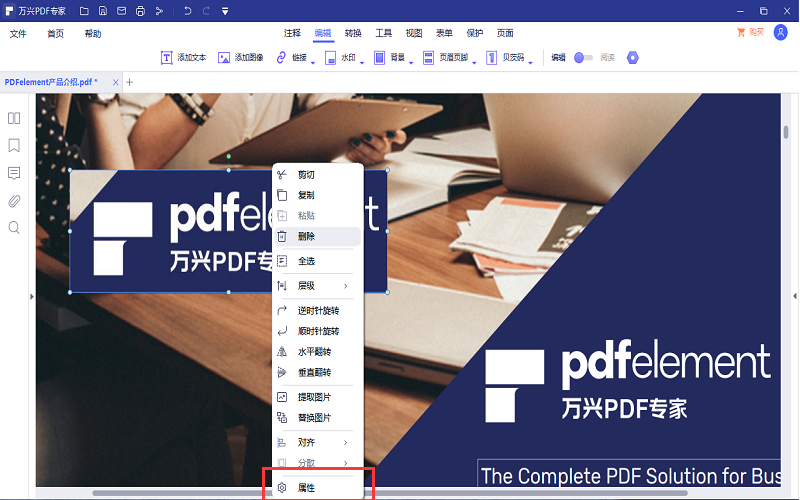Click the search magnifier in left sidebar
This screenshot has height=500, width=800.
click(x=14, y=227)
